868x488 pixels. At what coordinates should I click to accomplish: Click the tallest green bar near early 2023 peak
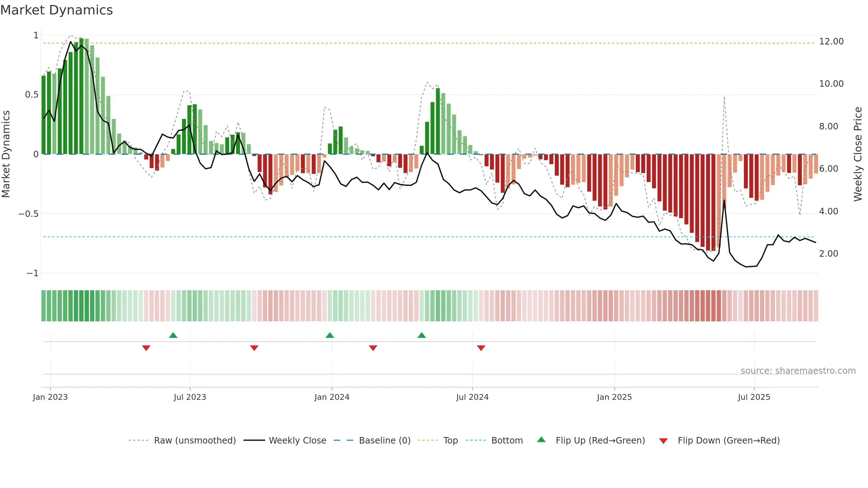click(81, 96)
